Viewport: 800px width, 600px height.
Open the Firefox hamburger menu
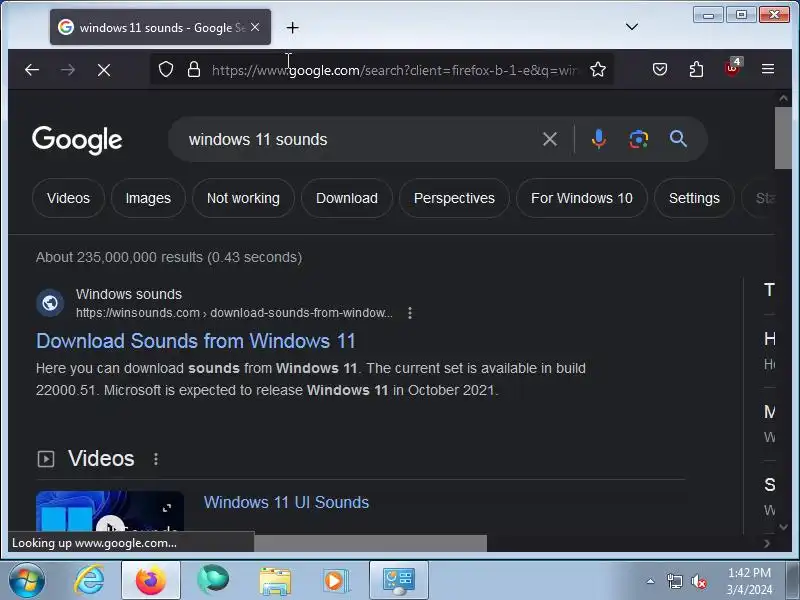[768, 69]
